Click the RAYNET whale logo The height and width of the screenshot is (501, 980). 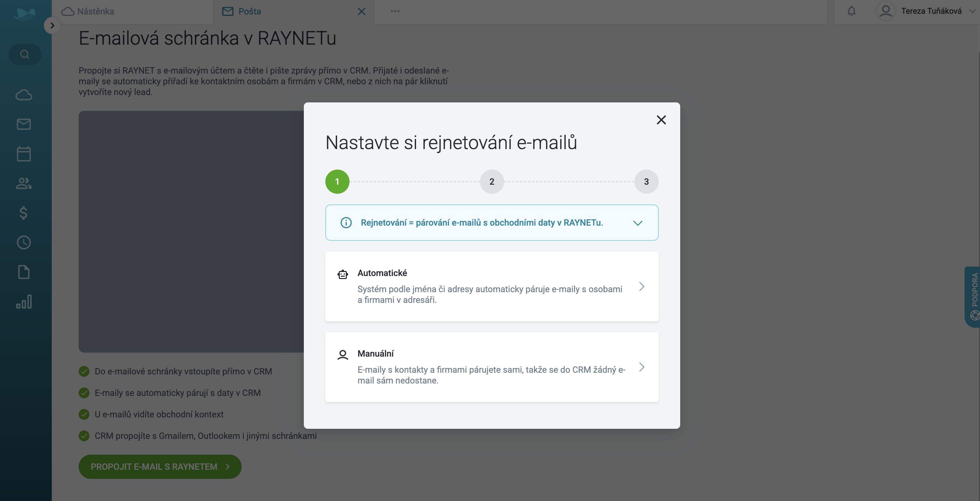point(24,14)
